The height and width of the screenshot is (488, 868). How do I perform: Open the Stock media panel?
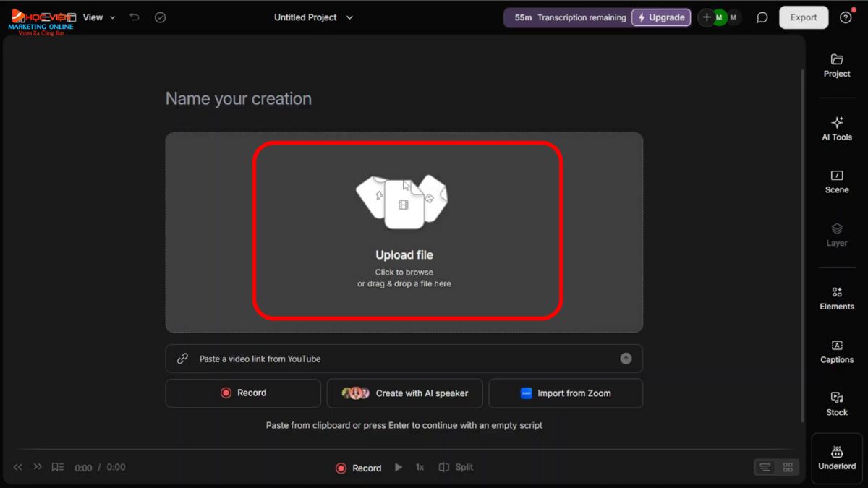pyautogui.click(x=837, y=404)
